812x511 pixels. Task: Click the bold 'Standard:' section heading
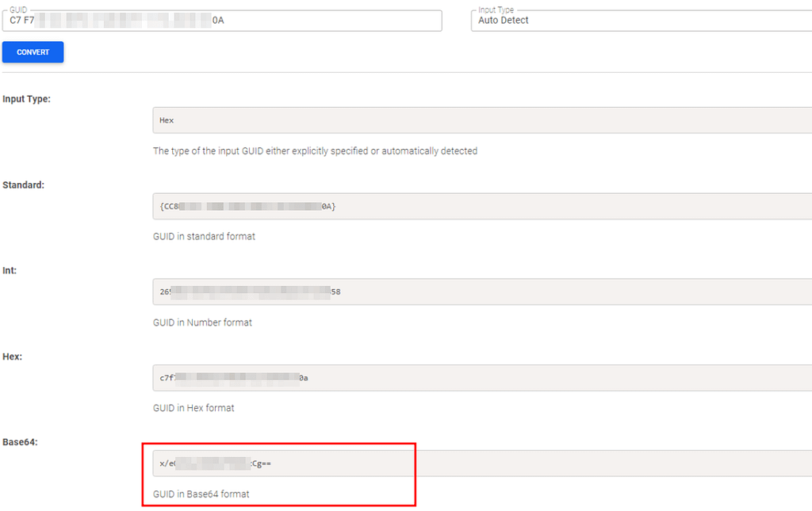click(x=23, y=185)
